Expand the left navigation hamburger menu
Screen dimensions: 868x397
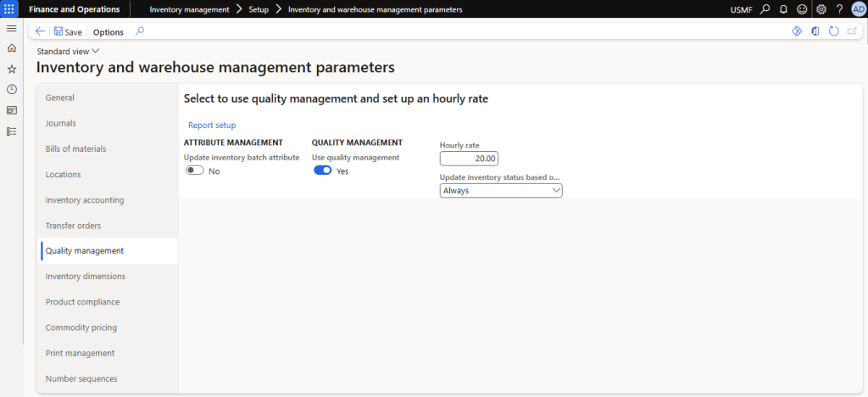coord(11,29)
